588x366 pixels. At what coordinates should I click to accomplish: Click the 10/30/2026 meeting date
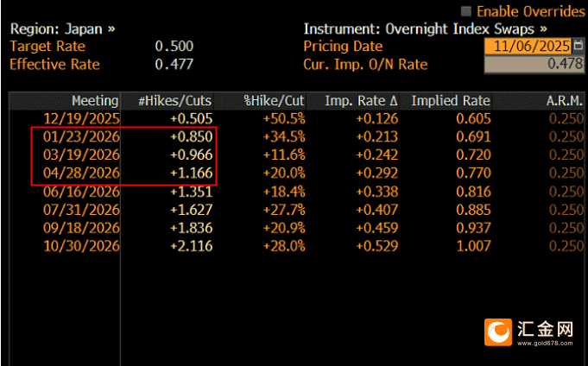83,246
